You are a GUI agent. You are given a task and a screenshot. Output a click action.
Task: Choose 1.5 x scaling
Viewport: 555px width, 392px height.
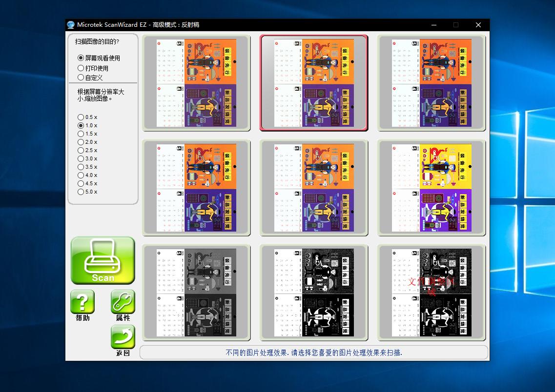[87, 134]
